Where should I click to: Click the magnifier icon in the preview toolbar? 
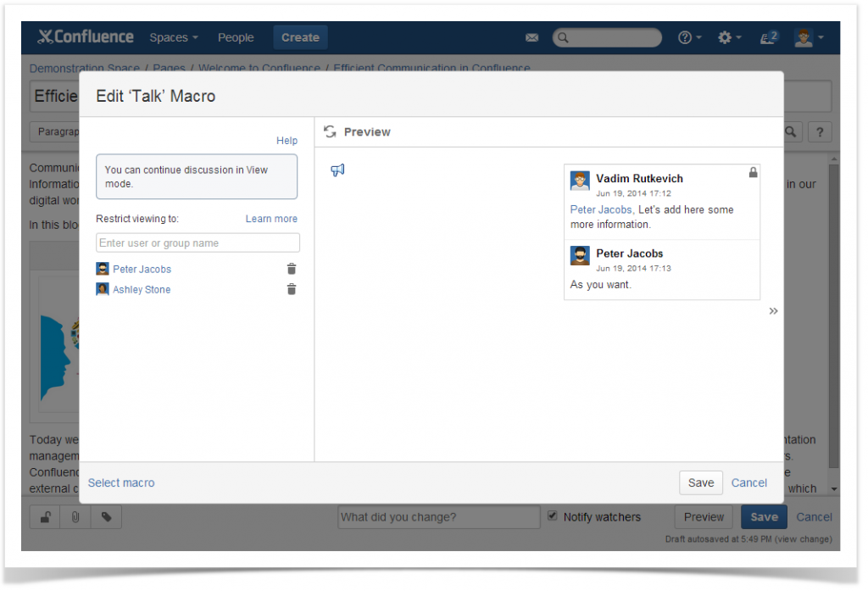coord(790,132)
